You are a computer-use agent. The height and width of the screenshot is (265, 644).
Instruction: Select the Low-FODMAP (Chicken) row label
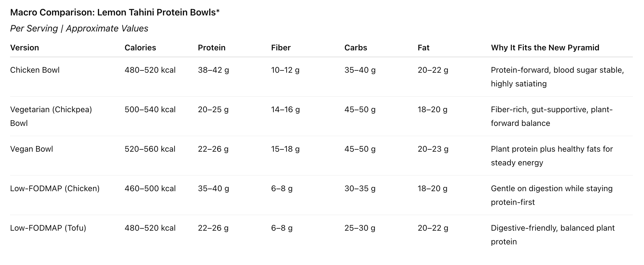pyautogui.click(x=55, y=189)
